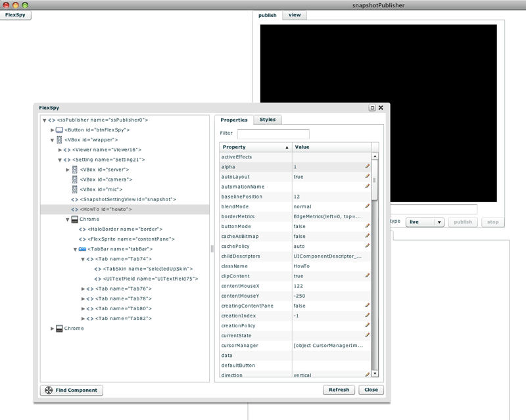Edit the autoLayout property pencil icon
This screenshot has width=526, height=420.
pyautogui.click(x=368, y=176)
